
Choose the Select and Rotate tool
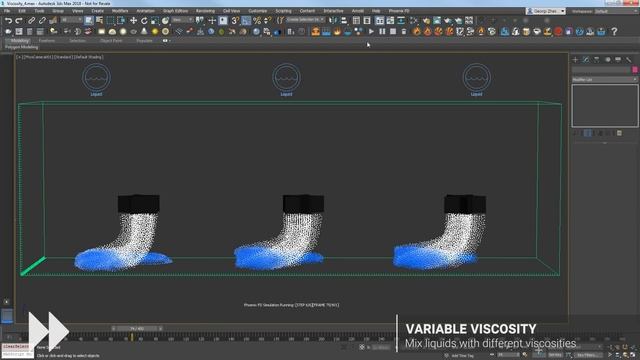144,20
